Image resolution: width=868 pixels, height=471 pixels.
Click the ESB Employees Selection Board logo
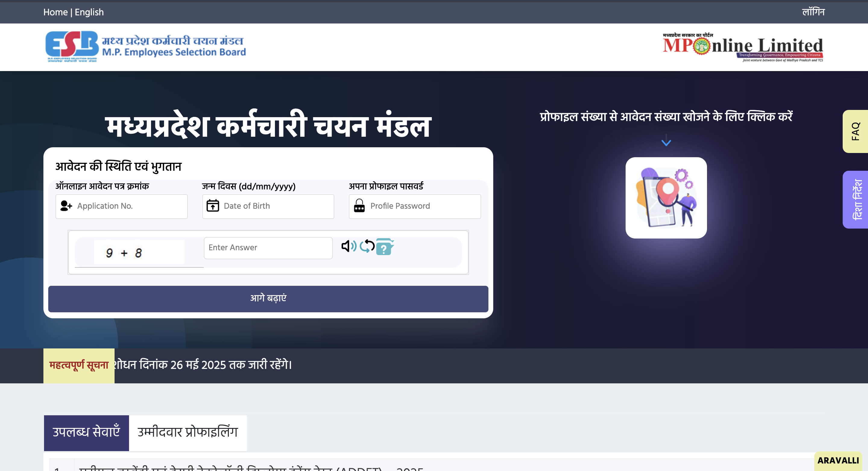pos(146,47)
